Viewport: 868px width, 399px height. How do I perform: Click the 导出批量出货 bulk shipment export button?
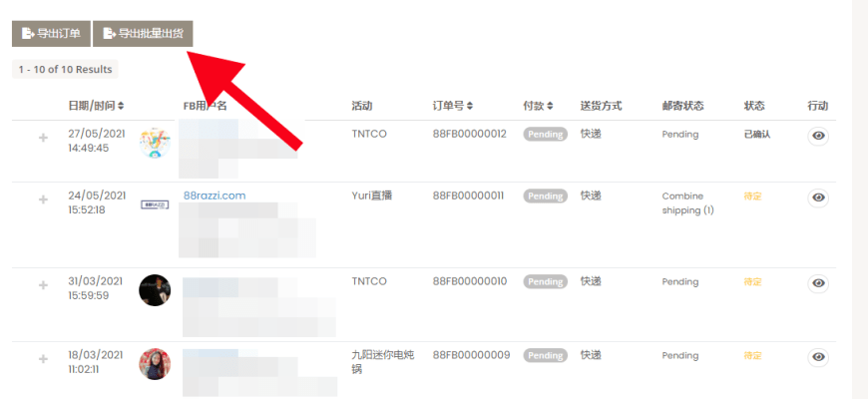pos(143,34)
